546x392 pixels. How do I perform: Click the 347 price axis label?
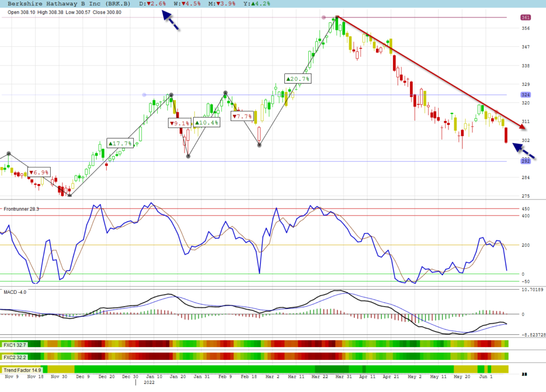click(525, 47)
